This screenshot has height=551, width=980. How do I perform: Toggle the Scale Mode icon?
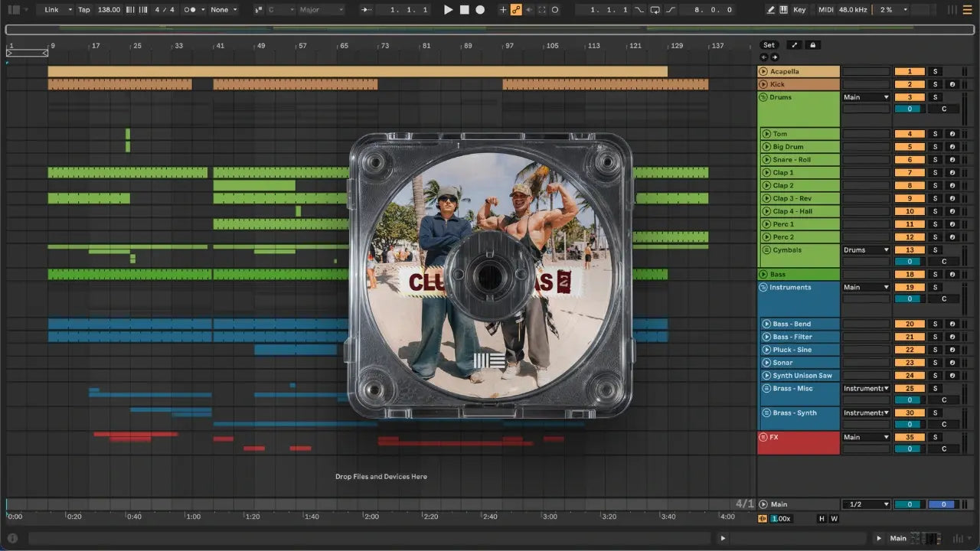tap(257, 10)
